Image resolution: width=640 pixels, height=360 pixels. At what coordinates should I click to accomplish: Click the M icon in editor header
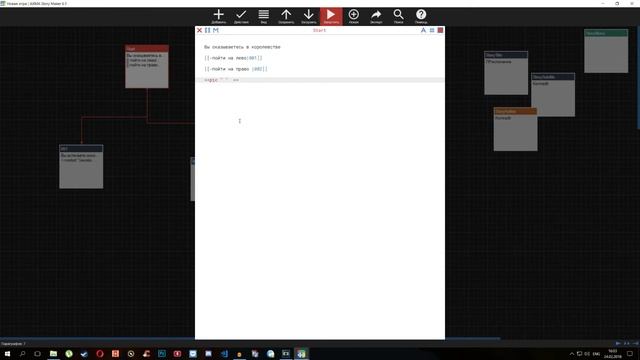click(216, 30)
